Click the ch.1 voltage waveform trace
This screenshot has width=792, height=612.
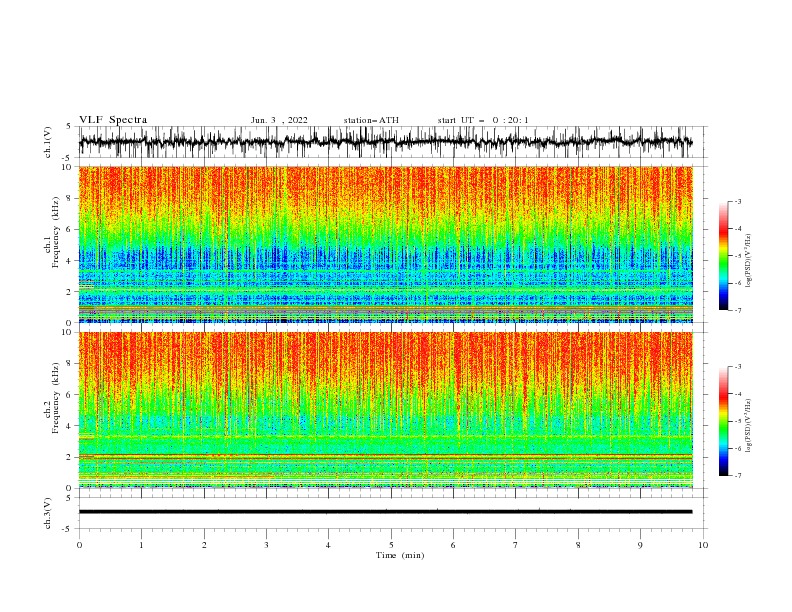point(385,142)
